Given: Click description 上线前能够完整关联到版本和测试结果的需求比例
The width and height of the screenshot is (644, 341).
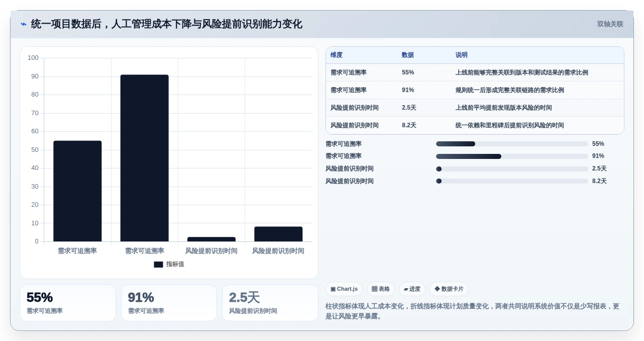Looking at the screenshot, I should point(522,72).
